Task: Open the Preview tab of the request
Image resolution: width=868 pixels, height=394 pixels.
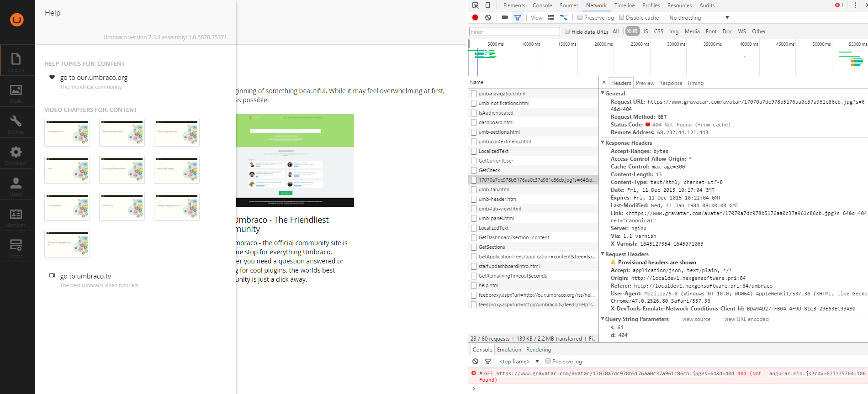Action: (645, 83)
